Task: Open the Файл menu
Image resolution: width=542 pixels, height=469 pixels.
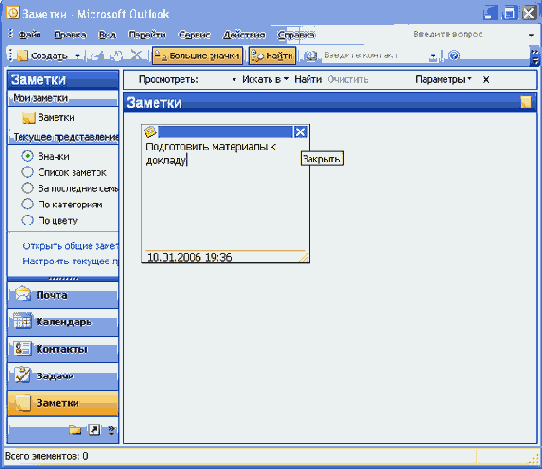Action: click(x=29, y=35)
